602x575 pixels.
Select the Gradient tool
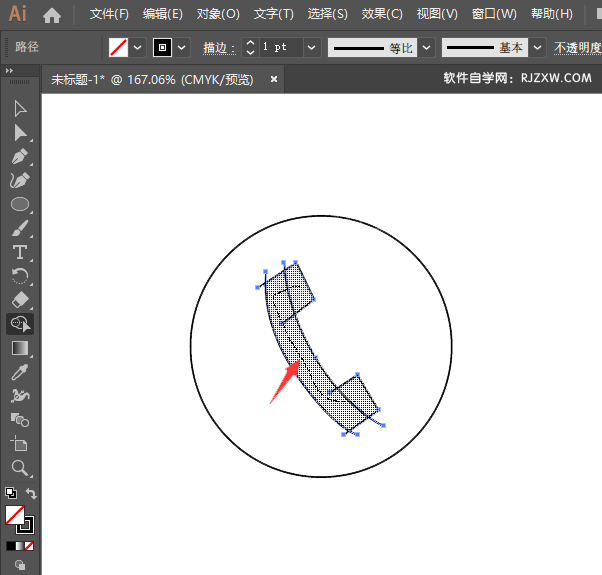tap(19, 348)
